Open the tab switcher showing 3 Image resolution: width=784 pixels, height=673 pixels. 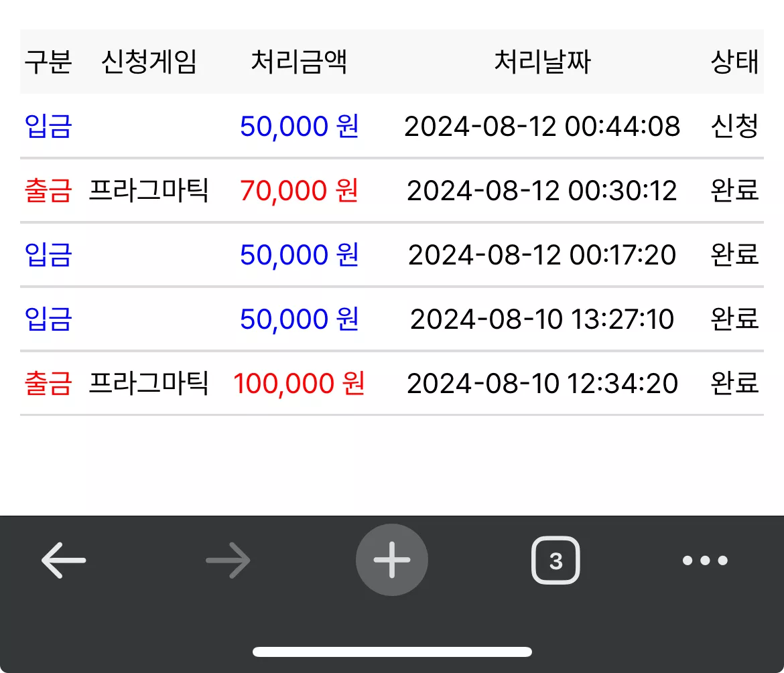click(x=556, y=560)
